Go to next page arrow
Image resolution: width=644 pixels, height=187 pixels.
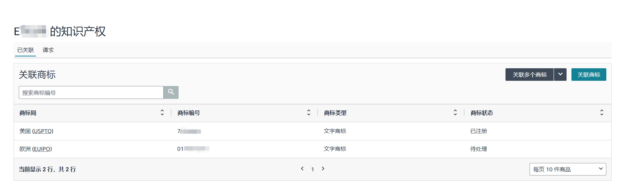point(323,169)
